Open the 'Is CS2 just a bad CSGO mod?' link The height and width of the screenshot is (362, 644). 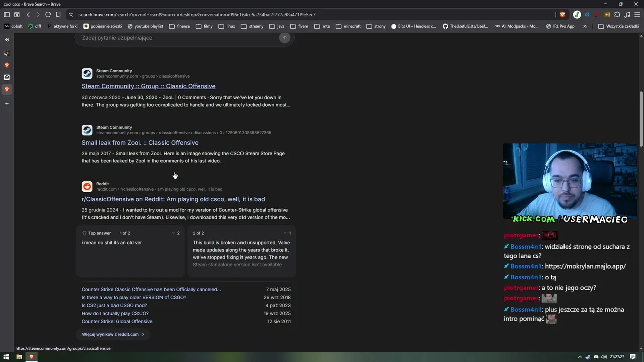tap(114, 306)
